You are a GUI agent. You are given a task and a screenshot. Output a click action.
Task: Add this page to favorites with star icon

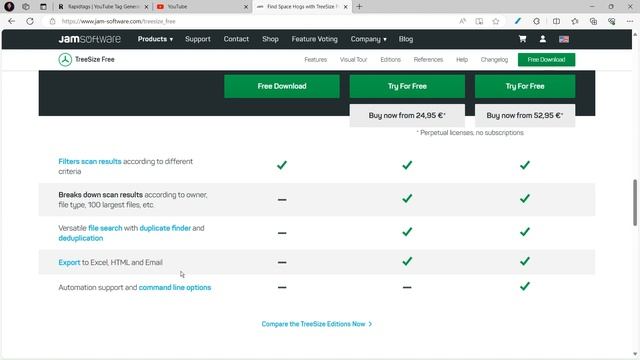[496, 21]
